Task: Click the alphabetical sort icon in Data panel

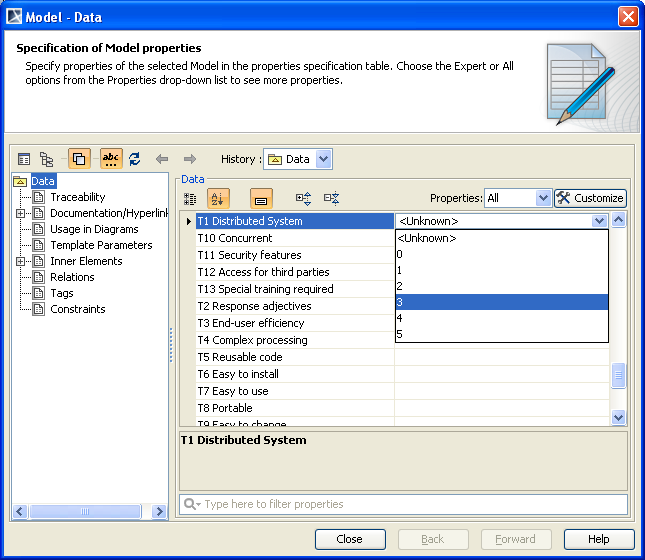Action: point(219,198)
